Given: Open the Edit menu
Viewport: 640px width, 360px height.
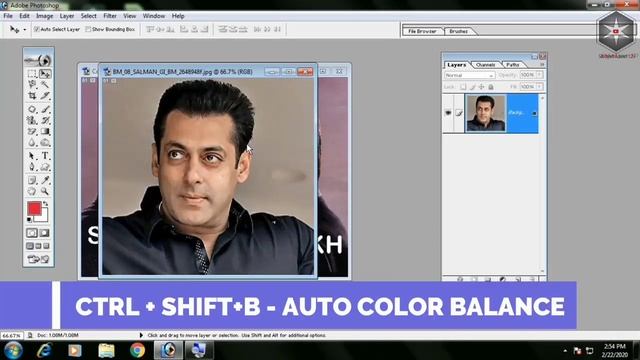Looking at the screenshot, I should pyautogui.click(x=24, y=16).
